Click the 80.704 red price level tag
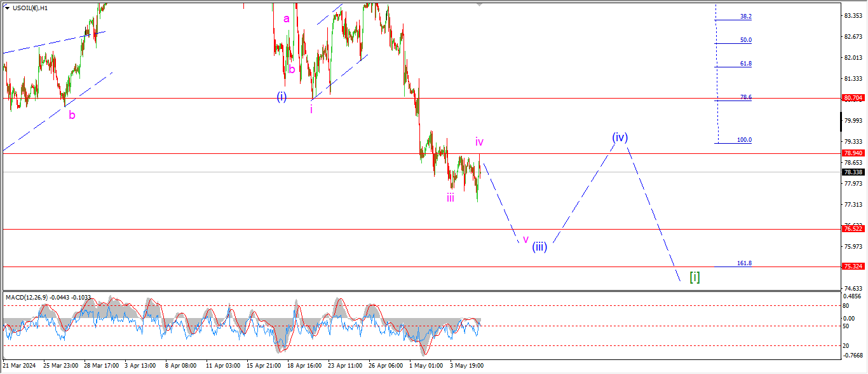 (852, 98)
